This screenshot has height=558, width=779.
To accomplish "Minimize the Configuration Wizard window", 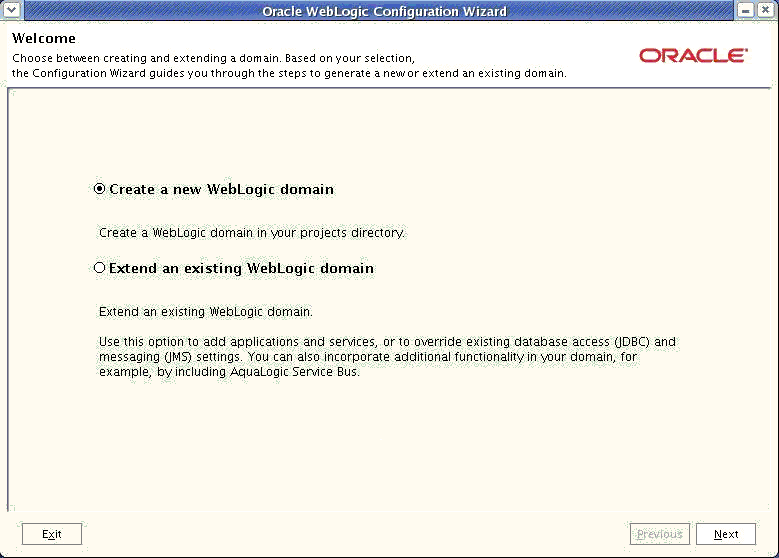I will (x=746, y=9).
